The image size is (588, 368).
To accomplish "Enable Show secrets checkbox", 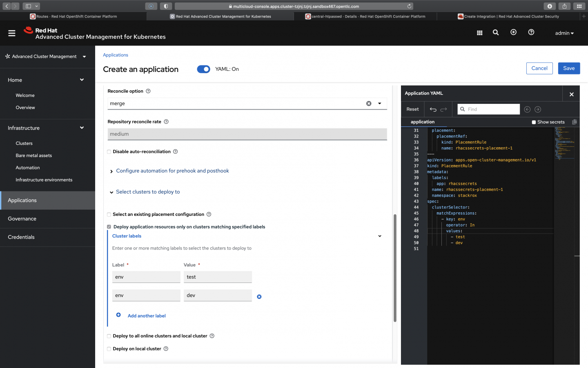I will pos(534,122).
